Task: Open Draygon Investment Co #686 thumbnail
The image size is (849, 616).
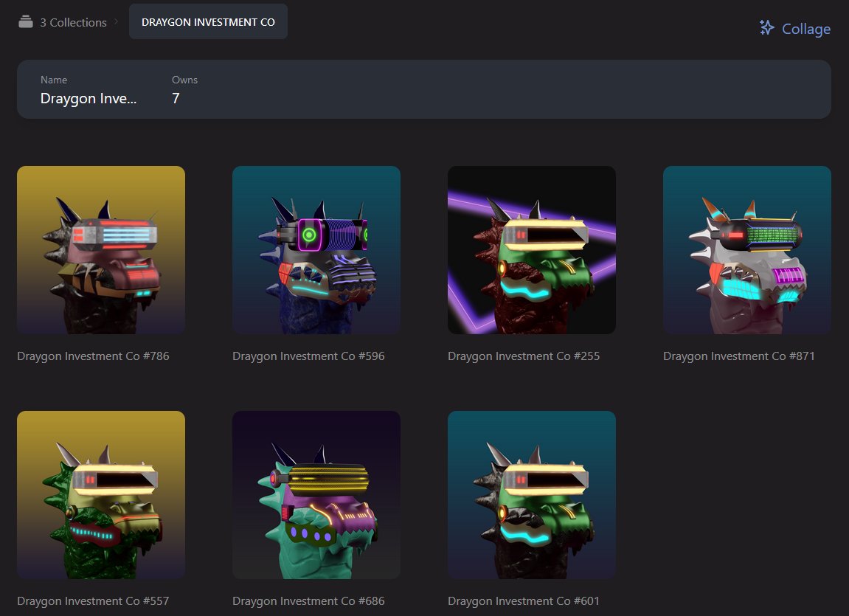Action: tap(316, 495)
